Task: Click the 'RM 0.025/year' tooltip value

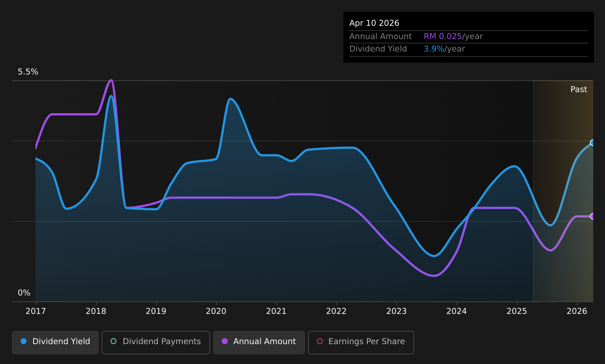Action: click(453, 36)
